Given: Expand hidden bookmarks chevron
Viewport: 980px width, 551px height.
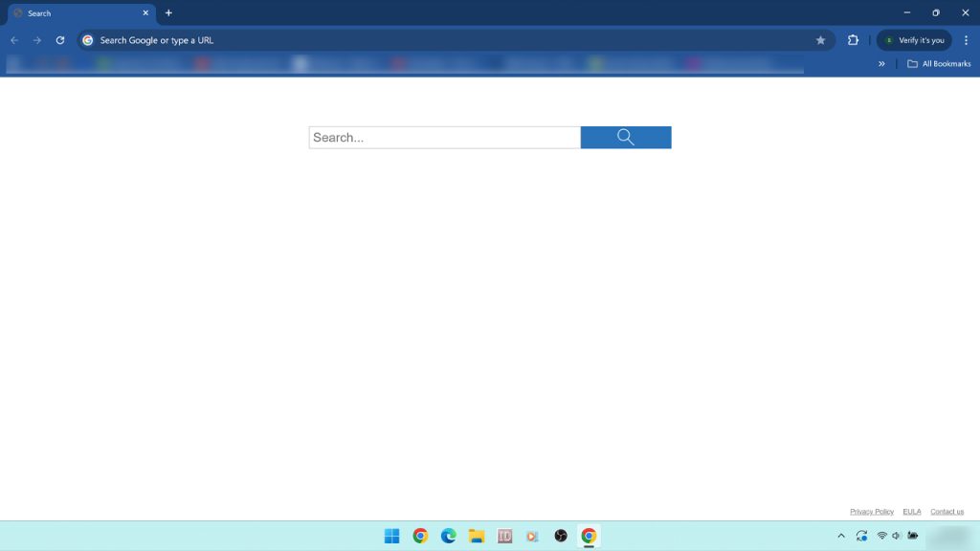Looking at the screenshot, I should coord(881,64).
